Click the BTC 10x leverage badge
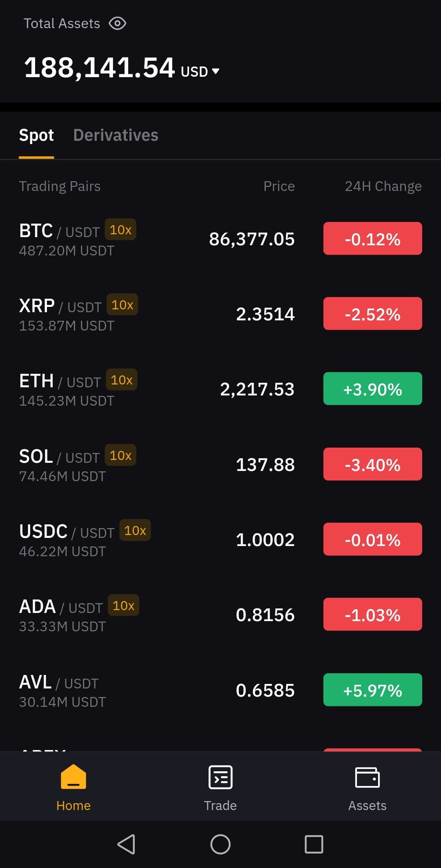Image resolution: width=441 pixels, height=868 pixels. coord(120,229)
